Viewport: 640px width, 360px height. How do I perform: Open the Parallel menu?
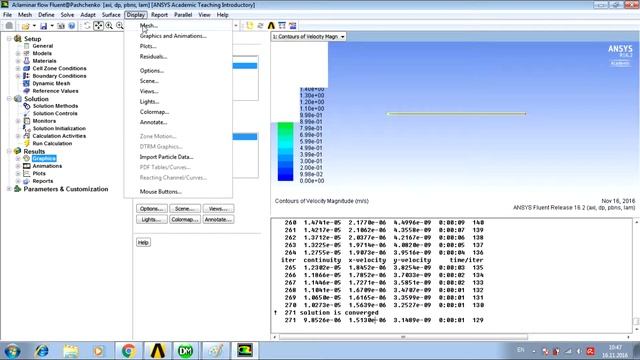[183, 15]
